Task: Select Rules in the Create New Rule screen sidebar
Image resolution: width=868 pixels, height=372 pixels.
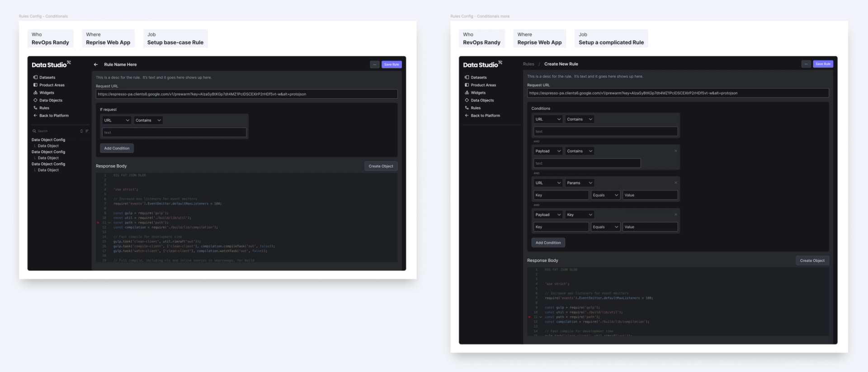Action: 472,108
